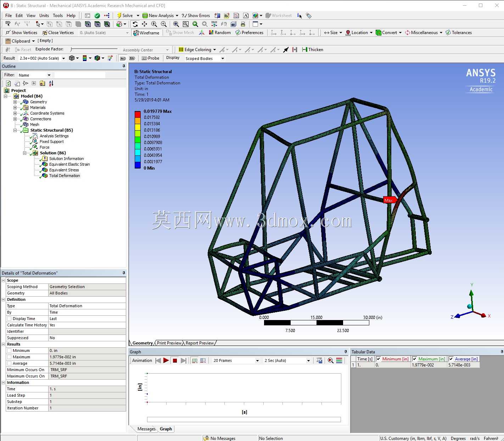Open the Filter Name dropdown
The width and height of the screenshot is (504, 441).
pos(49,75)
